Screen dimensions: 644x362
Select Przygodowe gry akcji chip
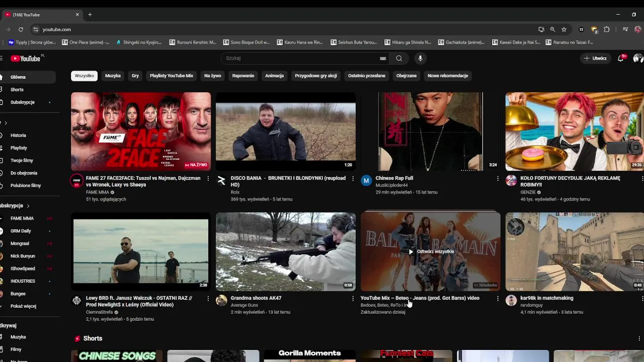pyautogui.click(x=316, y=76)
